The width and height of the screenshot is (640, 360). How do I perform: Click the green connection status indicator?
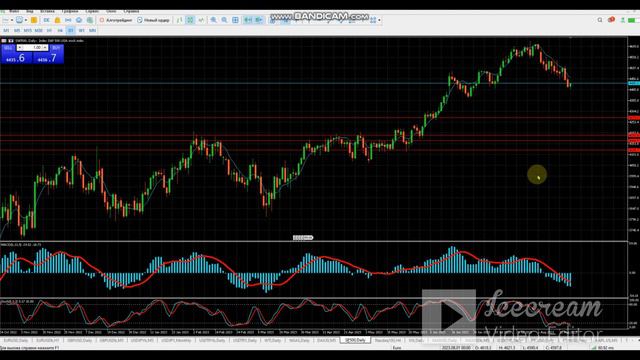[632, 20]
